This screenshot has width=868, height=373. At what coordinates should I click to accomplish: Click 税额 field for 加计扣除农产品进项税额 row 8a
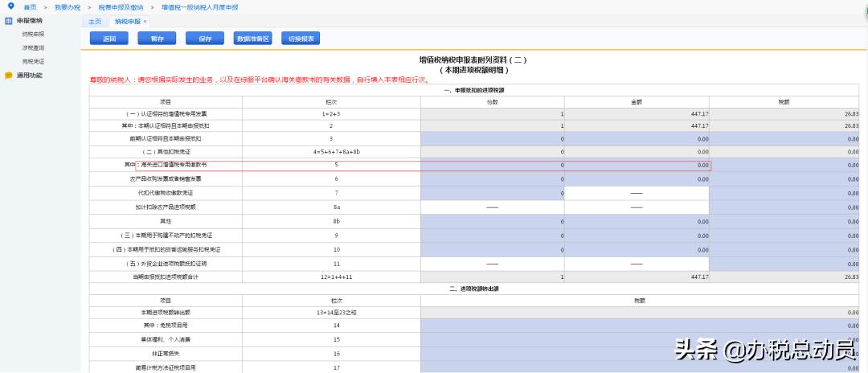coord(784,207)
